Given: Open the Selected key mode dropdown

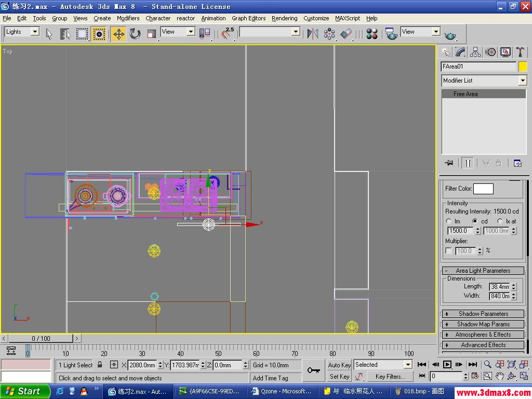Looking at the screenshot, I should coord(407,365).
